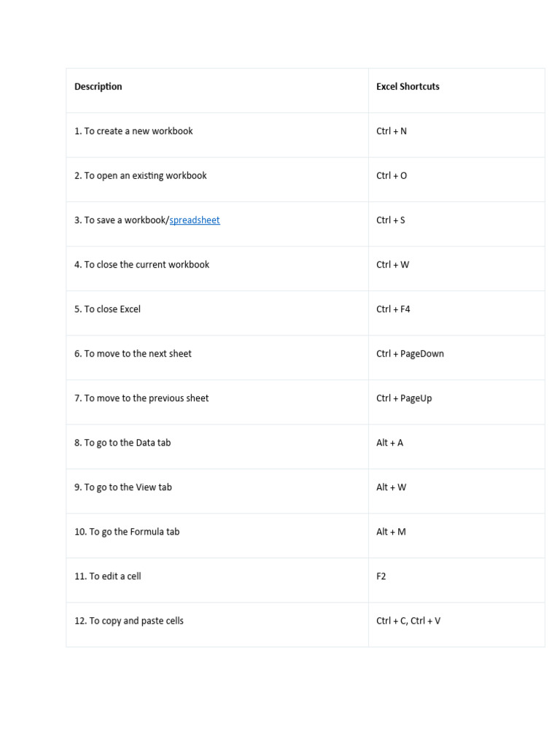The width and height of the screenshot is (560, 747).
Task: Click the Alt + A shortcut text
Action: (389, 443)
